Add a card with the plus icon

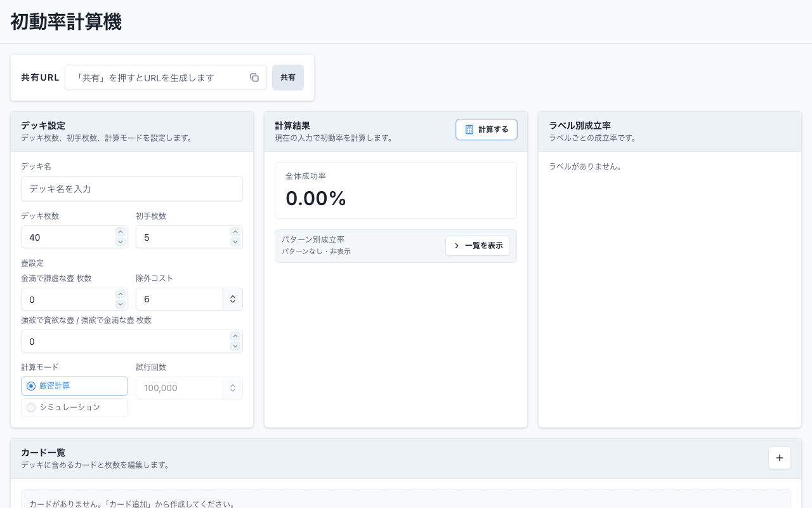click(x=780, y=458)
